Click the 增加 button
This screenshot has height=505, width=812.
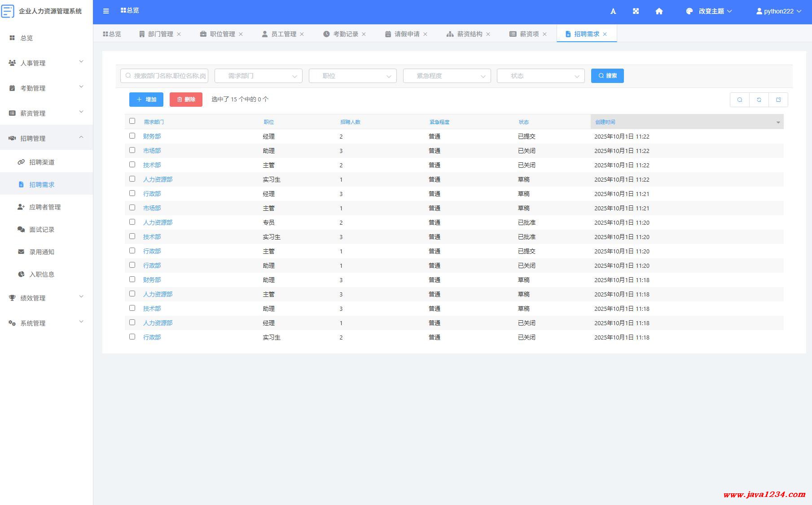[x=146, y=100]
